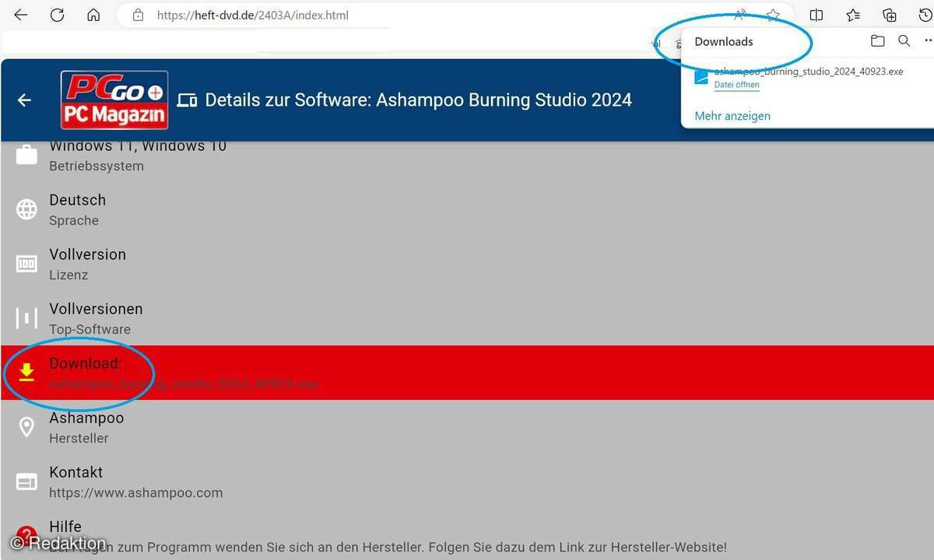Open the browser home page icon
The height and width of the screenshot is (560, 934).
coord(93,15)
